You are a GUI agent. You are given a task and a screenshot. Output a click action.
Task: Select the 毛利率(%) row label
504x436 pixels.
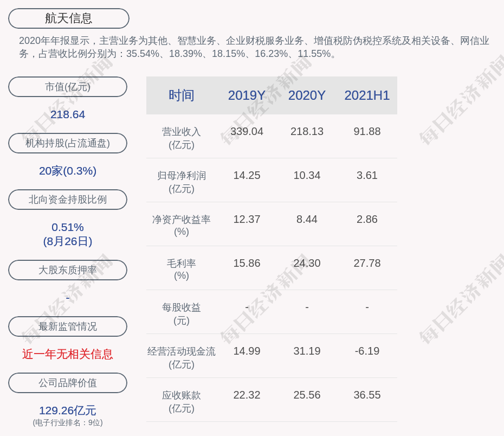[182, 270]
